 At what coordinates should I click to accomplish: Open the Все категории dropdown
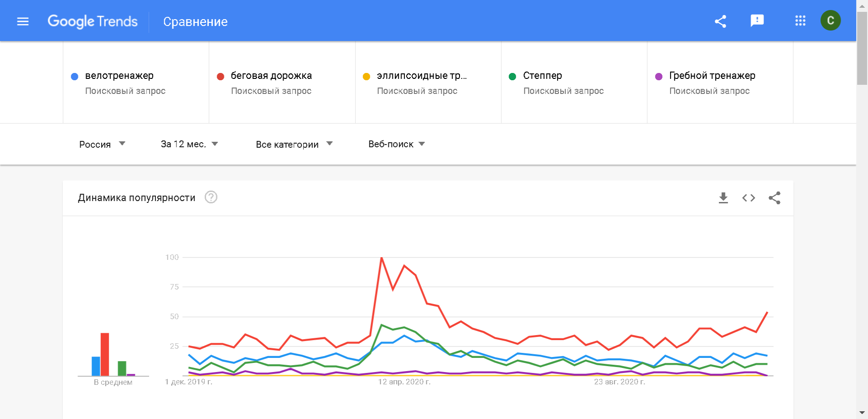coord(294,144)
